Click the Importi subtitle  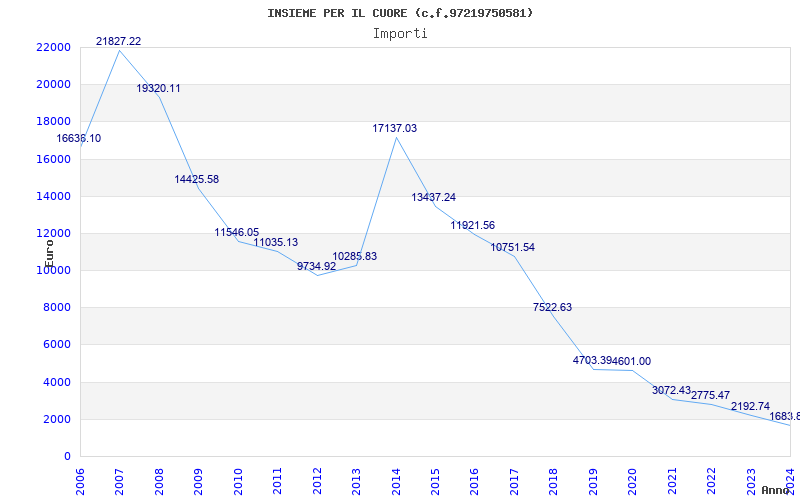tap(400, 34)
